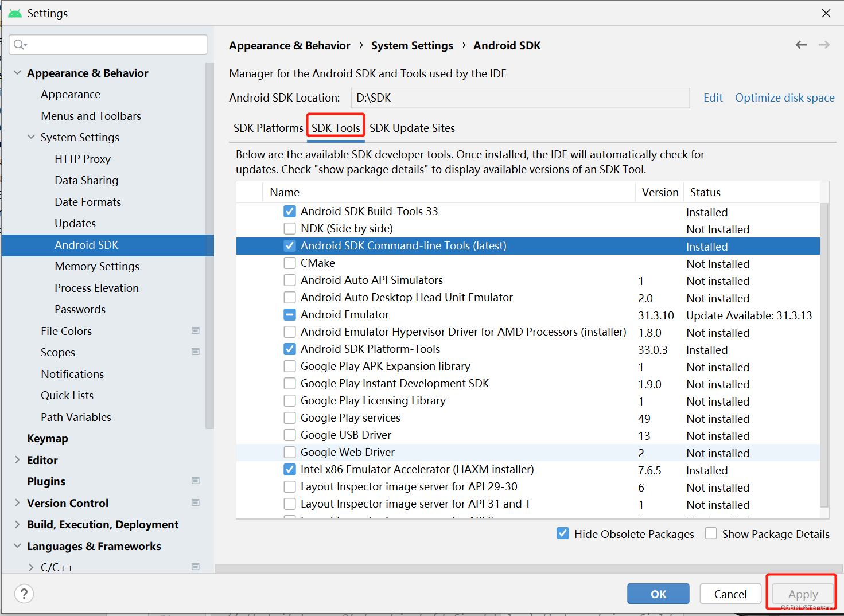Screen dimensions: 844x616
Task: Select Data Sharing item
Action: coord(87,180)
